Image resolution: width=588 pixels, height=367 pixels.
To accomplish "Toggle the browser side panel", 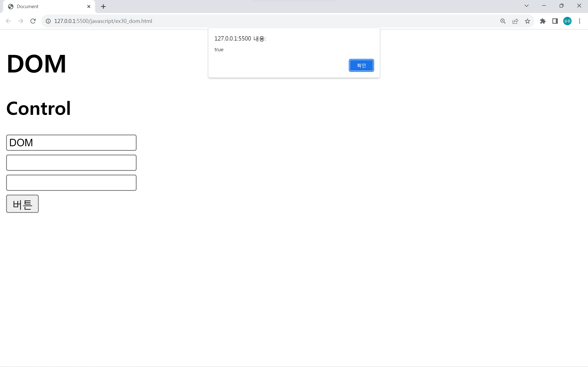I will coord(555,21).
